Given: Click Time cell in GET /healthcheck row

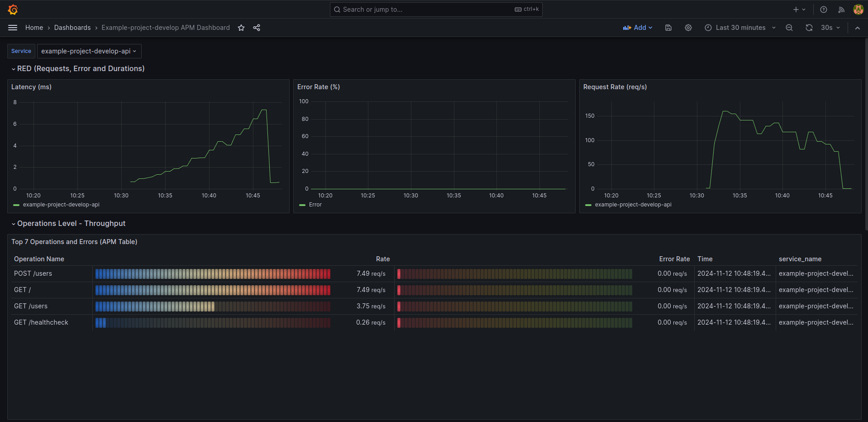Looking at the screenshot, I should pyautogui.click(x=734, y=322).
